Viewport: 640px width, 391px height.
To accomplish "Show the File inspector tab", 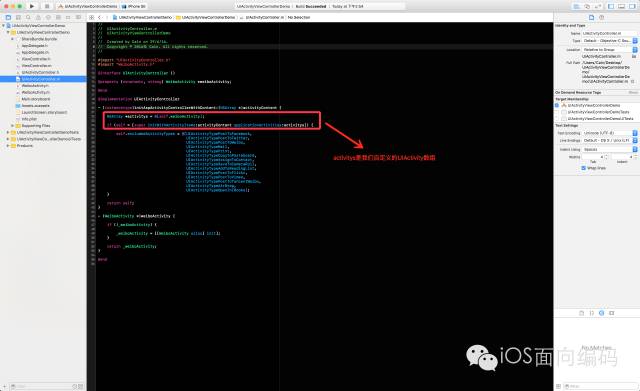I will (591, 18).
